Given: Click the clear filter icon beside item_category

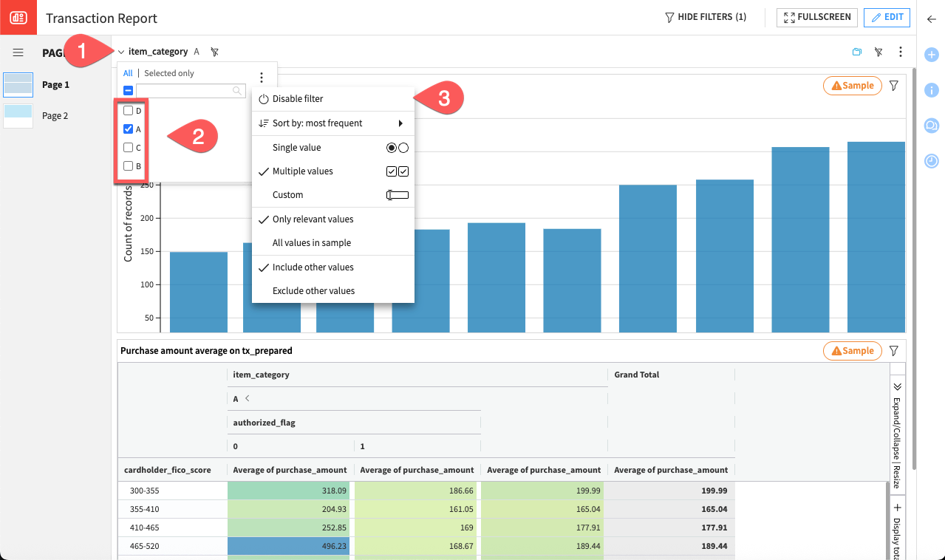Looking at the screenshot, I should [214, 52].
